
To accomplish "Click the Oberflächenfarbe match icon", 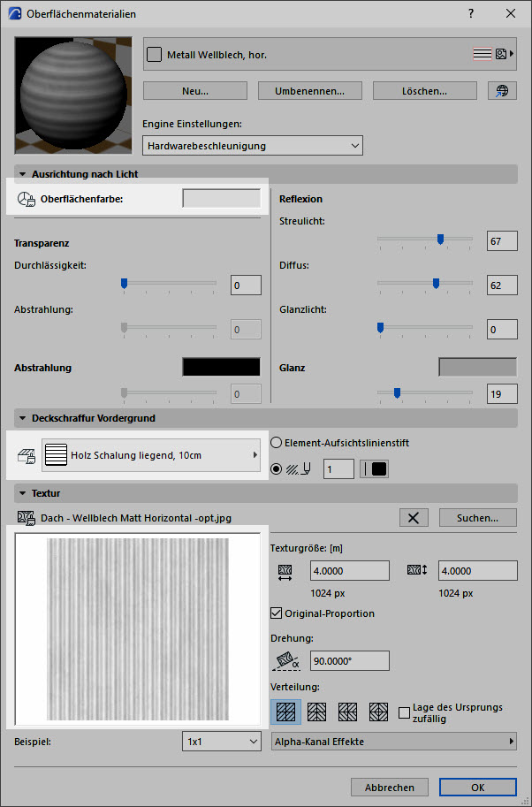I will point(26,200).
